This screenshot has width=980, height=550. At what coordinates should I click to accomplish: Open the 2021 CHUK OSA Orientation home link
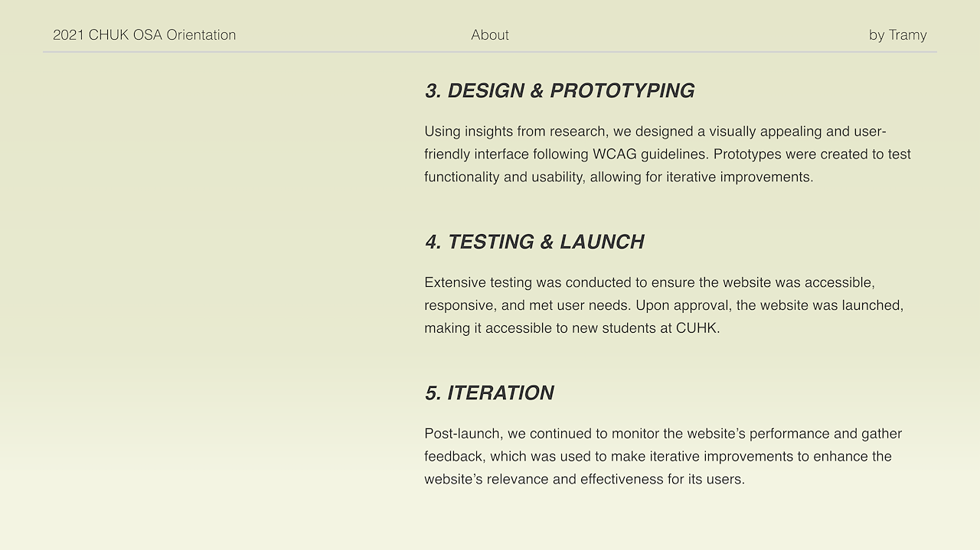[144, 35]
